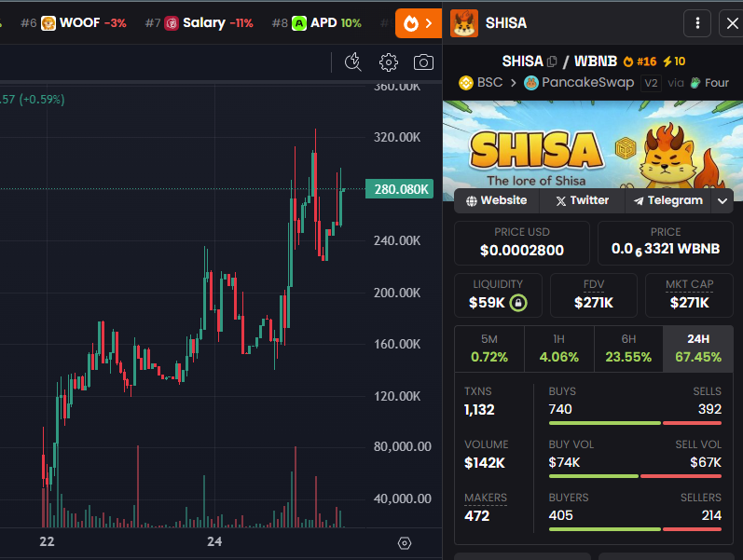Click the BUY VOL $74K value
Image resolution: width=743 pixels, height=560 pixels.
click(564, 462)
